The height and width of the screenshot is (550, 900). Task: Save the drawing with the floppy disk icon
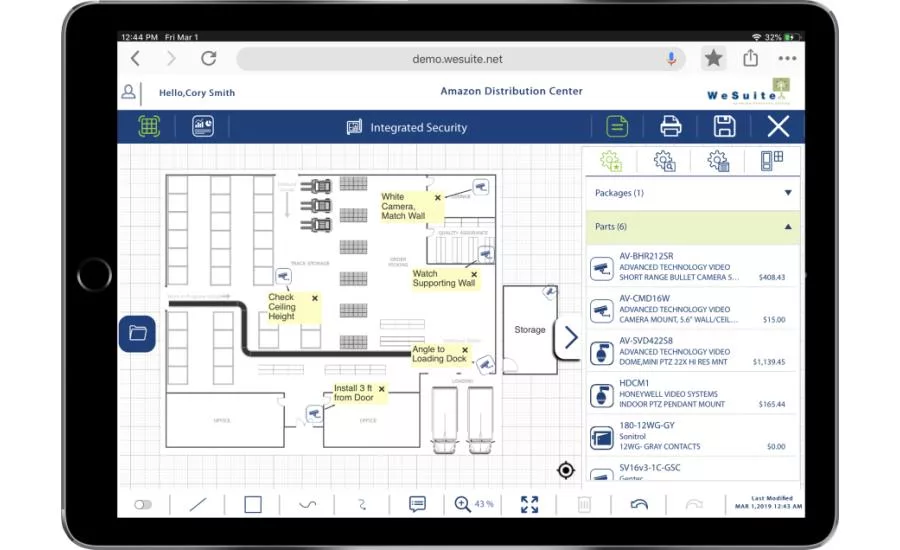tap(724, 126)
